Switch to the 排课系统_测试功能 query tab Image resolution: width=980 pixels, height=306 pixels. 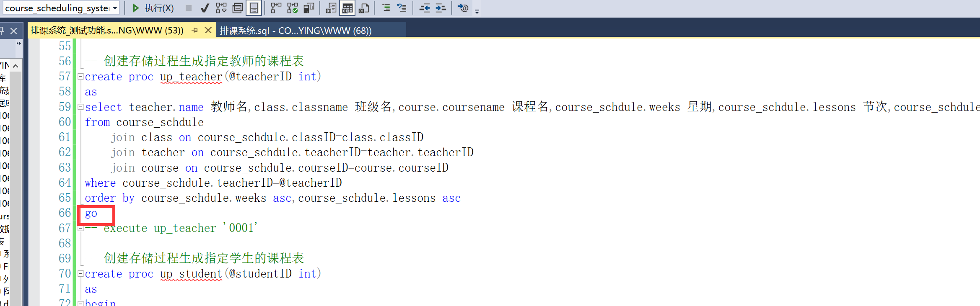tap(107, 30)
